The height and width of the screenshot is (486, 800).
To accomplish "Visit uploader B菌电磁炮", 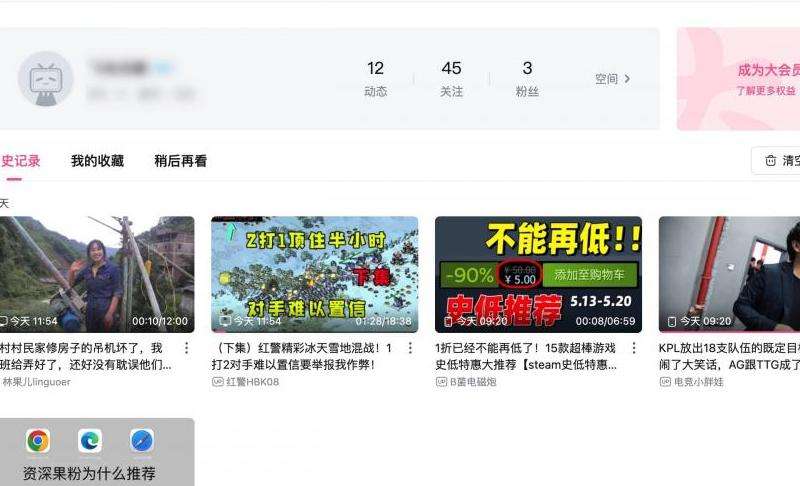I will pos(473,382).
